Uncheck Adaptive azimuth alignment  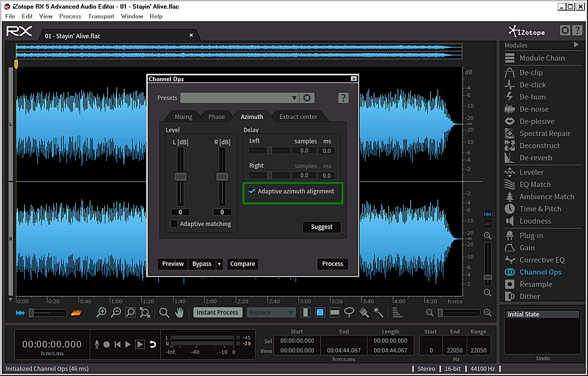[252, 191]
